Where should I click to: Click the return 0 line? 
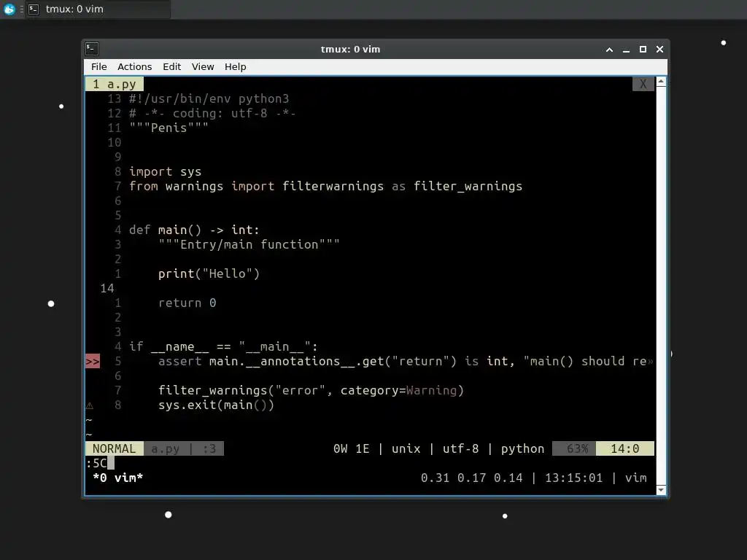tap(187, 303)
